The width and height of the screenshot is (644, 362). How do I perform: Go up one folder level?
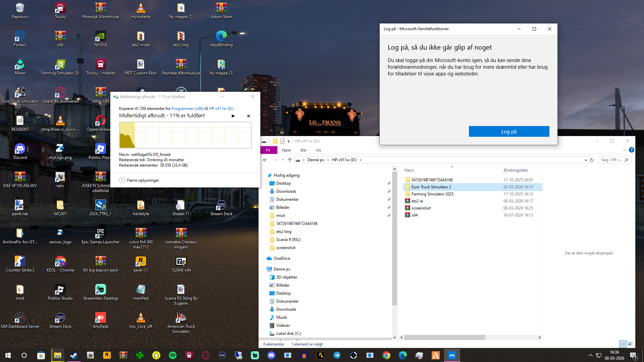(x=290, y=160)
